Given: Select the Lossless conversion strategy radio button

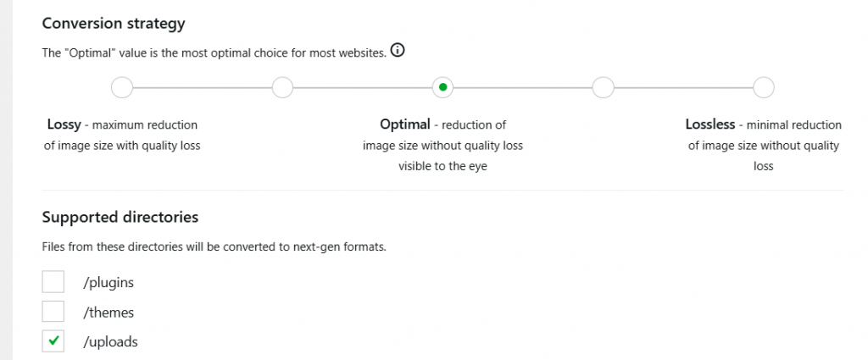Looking at the screenshot, I should 763,86.
